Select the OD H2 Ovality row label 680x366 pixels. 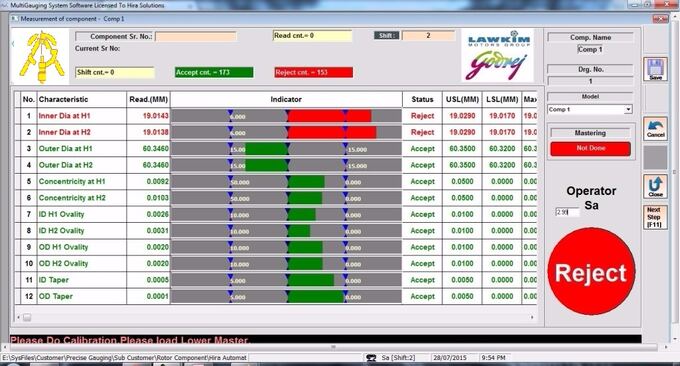point(63,264)
